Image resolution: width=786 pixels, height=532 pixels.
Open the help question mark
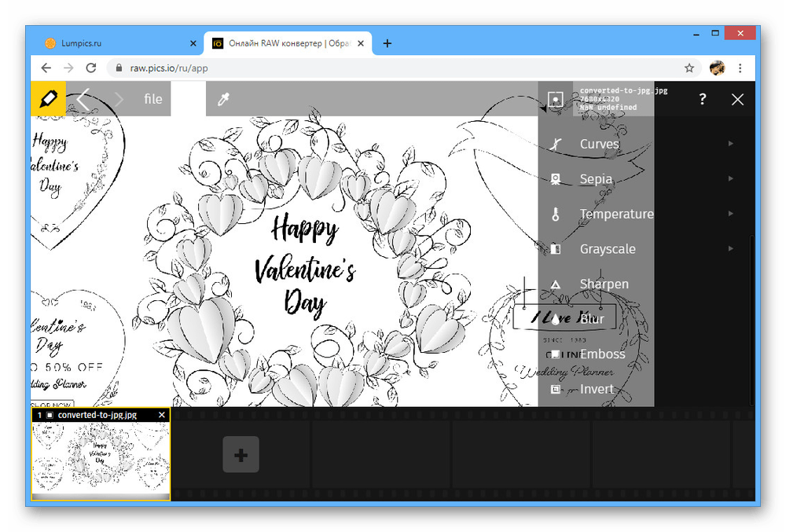(x=702, y=99)
